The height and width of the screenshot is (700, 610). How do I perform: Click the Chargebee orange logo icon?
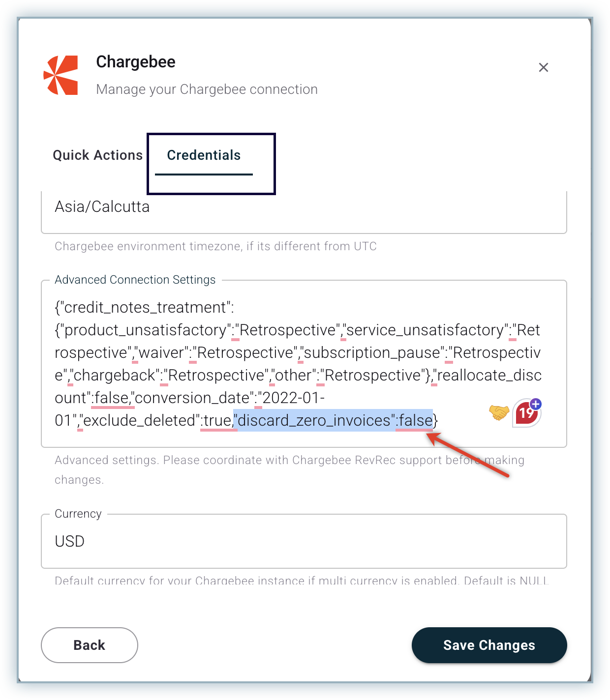(61, 75)
